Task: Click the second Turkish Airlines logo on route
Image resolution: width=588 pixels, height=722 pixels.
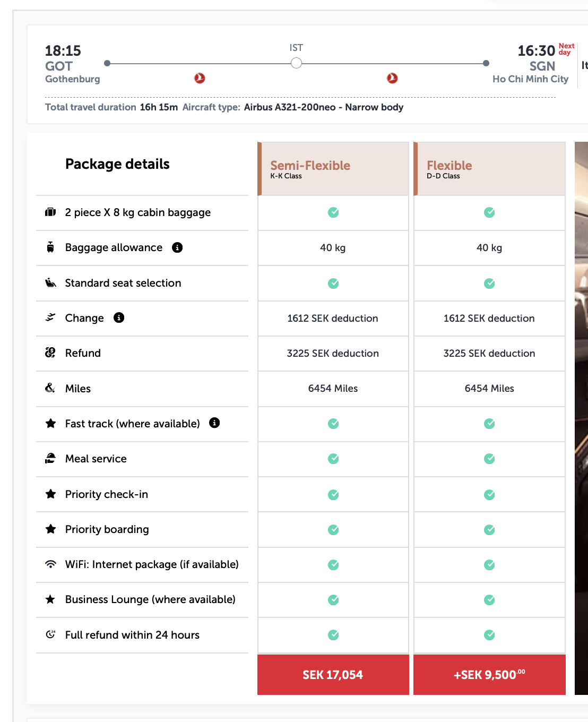Action: (x=392, y=78)
